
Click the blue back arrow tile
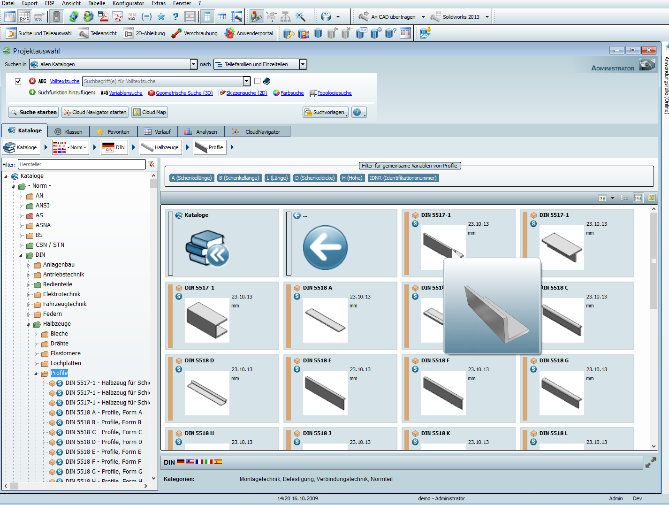click(324, 245)
